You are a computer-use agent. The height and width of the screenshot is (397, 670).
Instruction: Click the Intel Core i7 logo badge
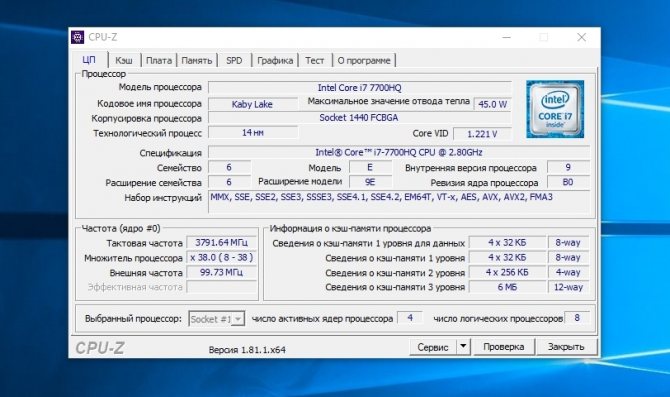click(x=555, y=109)
